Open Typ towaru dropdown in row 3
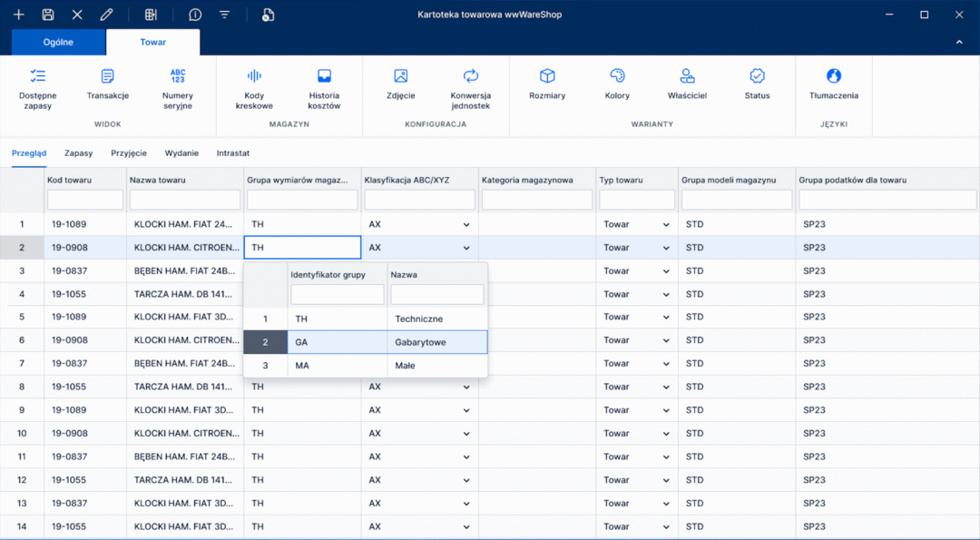 pos(666,271)
